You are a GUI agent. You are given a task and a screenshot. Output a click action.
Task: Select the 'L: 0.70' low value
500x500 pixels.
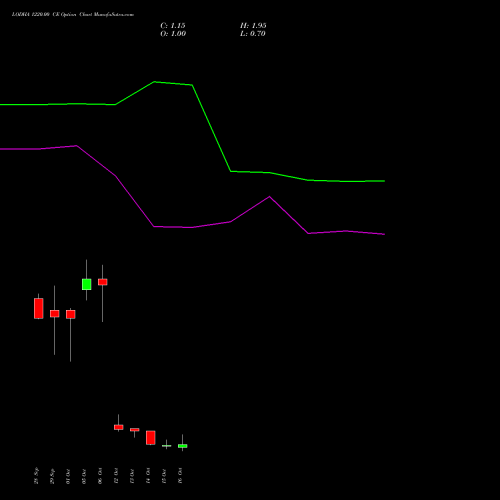(253, 34)
